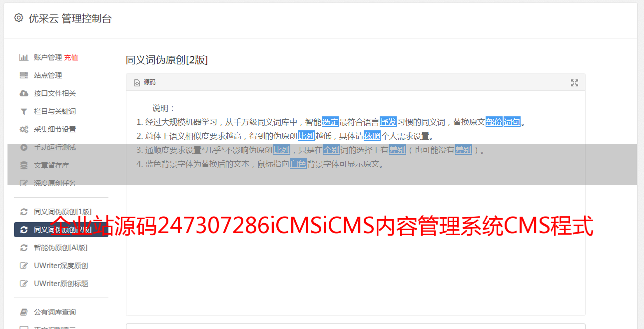
Task: Switch the editor to 源码 view
Action: pyautogui.click(x=145, y=82)
